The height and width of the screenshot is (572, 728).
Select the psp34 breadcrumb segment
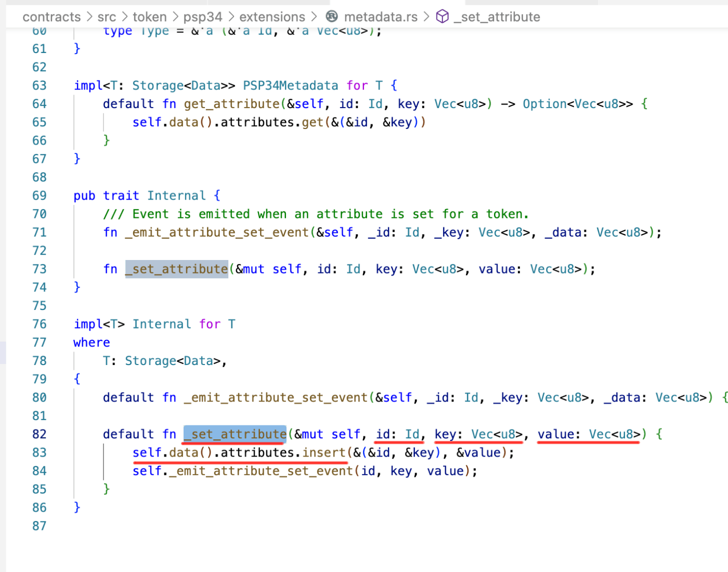click(203, 17)
